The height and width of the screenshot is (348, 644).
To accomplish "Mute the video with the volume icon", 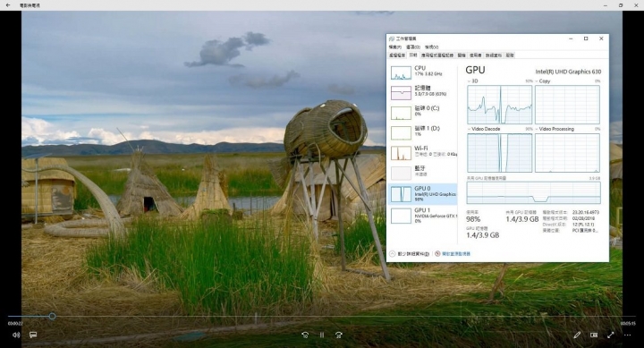I will coord(16,335).
